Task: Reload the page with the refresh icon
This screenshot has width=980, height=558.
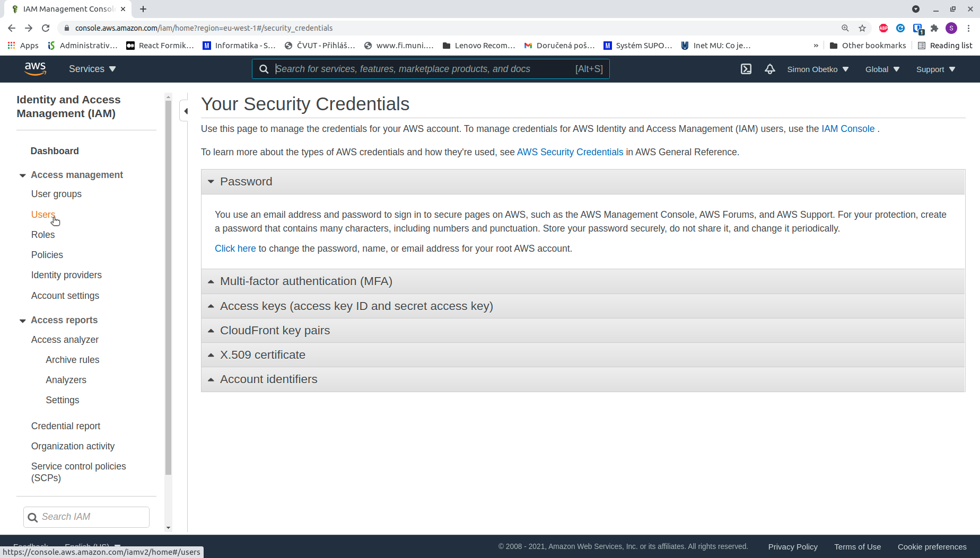Action: click(46, 28)
